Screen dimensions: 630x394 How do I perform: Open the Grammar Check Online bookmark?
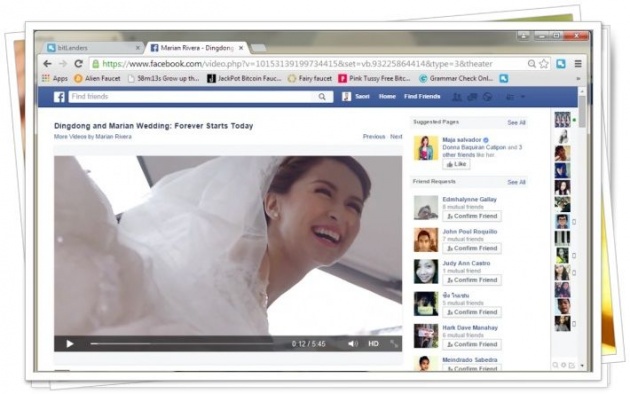pos(456,78)
